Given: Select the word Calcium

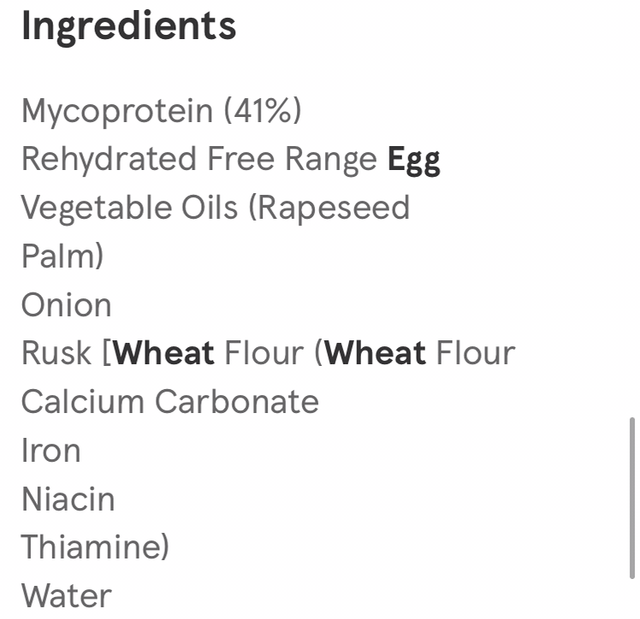Looking at the screenshot, I should point(83,402).
